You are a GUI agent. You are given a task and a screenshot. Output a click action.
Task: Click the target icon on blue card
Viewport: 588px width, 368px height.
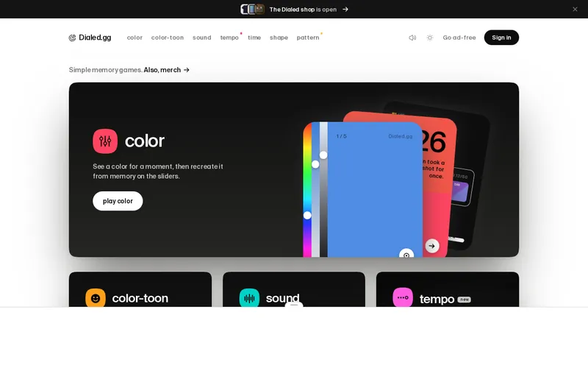pyautogui.click(x=406, y=253)
